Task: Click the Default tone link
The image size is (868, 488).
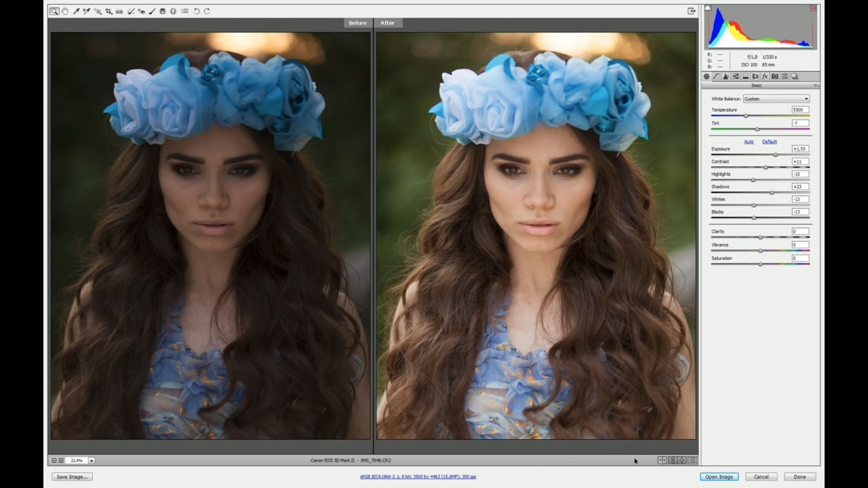Action: pyautogui.click(x=770, y=142)
